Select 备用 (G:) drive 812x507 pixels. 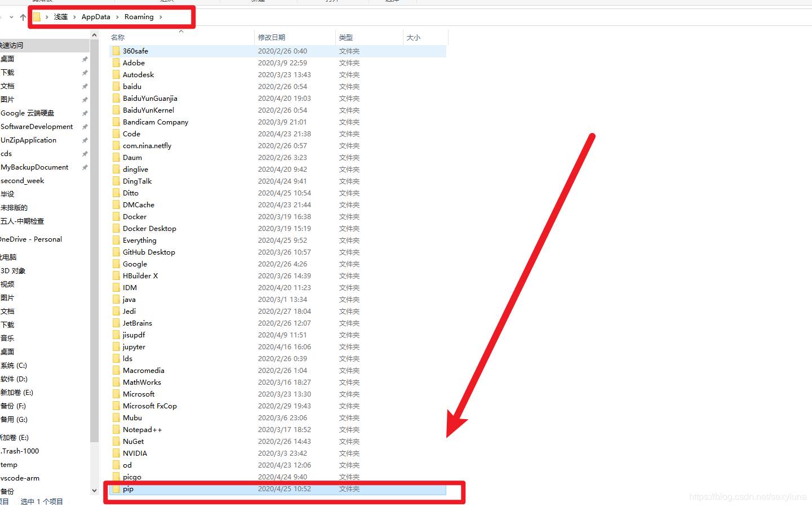coord(14,420)
